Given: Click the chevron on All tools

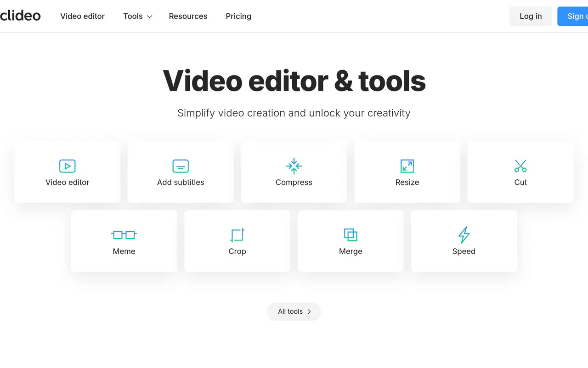Looking at the screenshot, I should pos(309,312).
